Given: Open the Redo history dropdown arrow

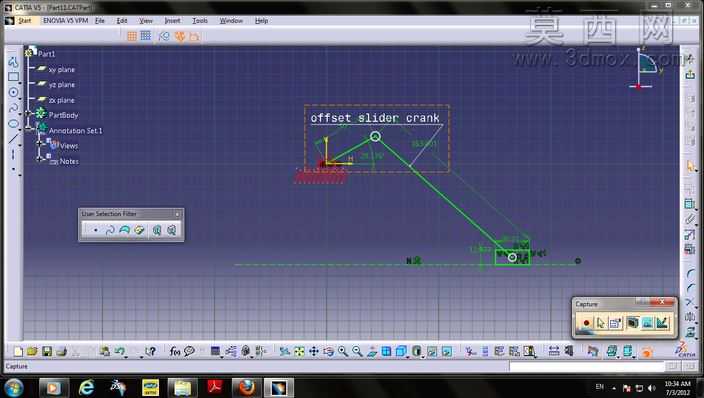Looking at the screenshot, I should 141,356.
